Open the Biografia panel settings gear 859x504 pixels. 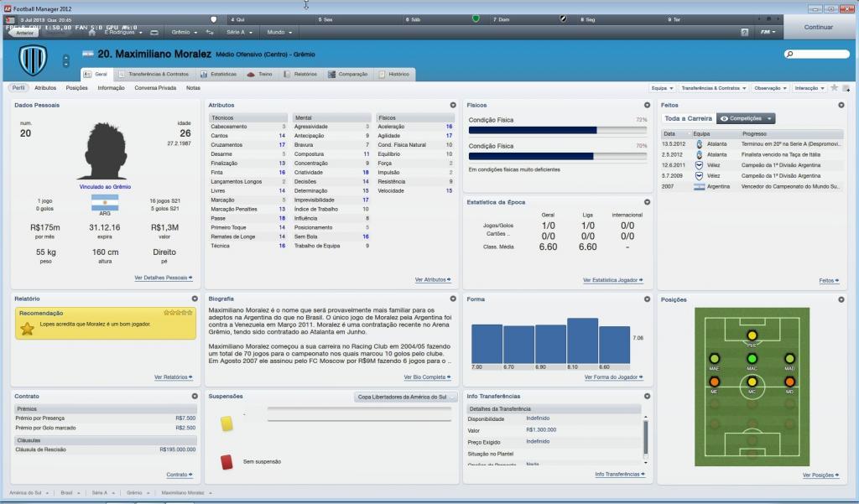click(x=453, y=299)
